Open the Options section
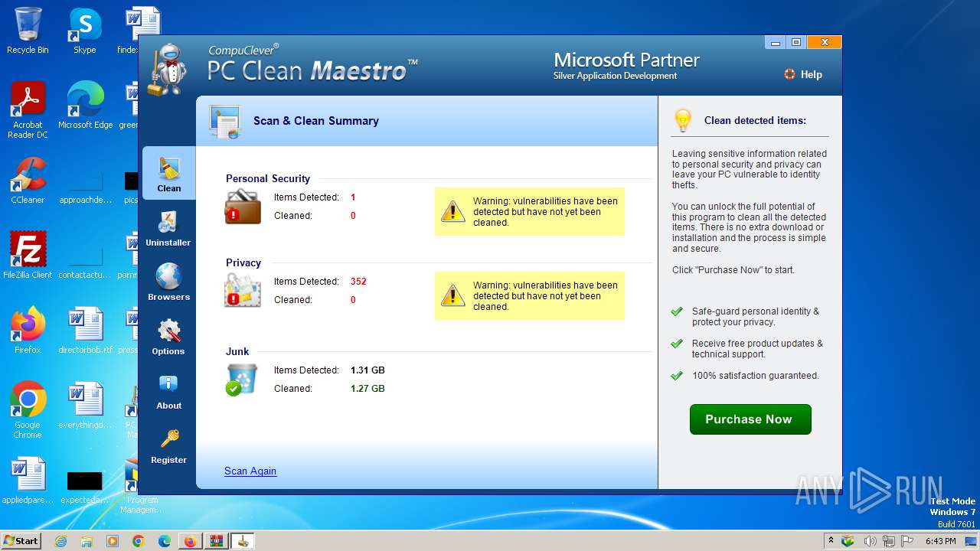 coord(168,337)
